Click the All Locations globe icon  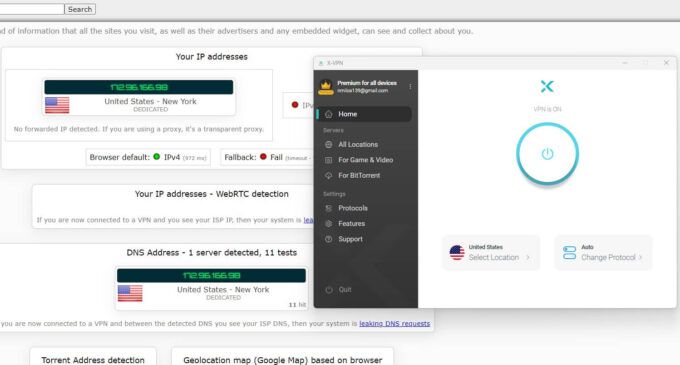point(329,144)
